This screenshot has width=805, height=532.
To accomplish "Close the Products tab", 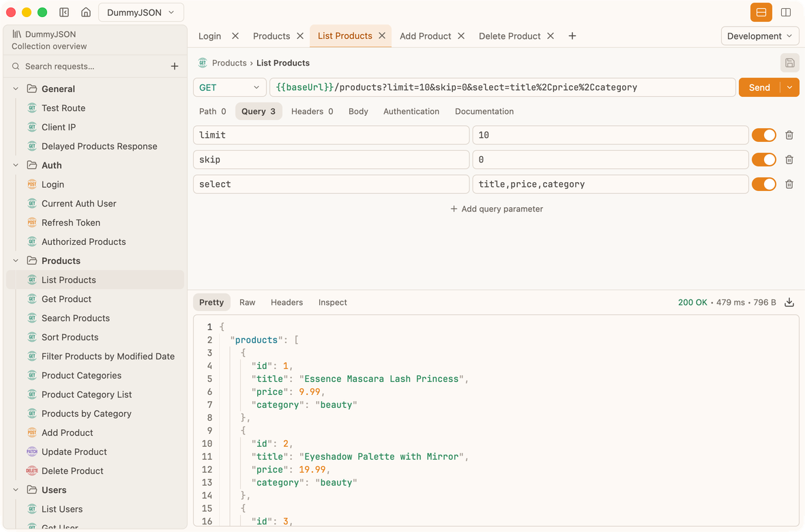I will tap(299, 36).
